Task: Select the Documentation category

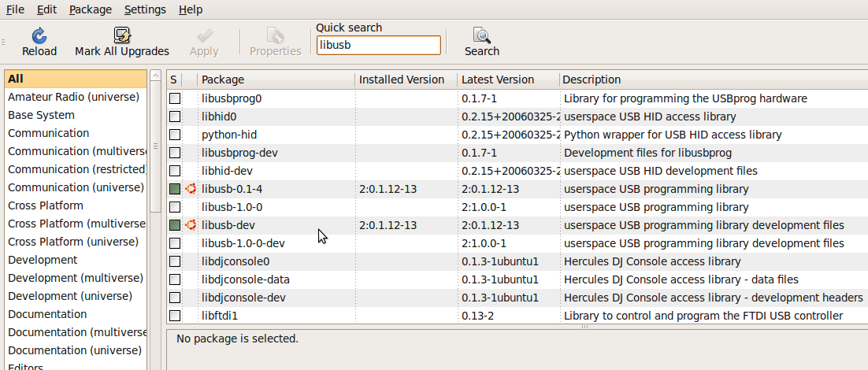Action: [76, 314]
